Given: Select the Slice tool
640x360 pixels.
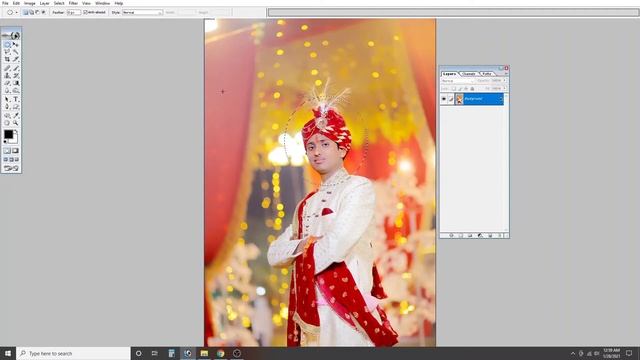Looking at the screenshot, I should [16, 59].
